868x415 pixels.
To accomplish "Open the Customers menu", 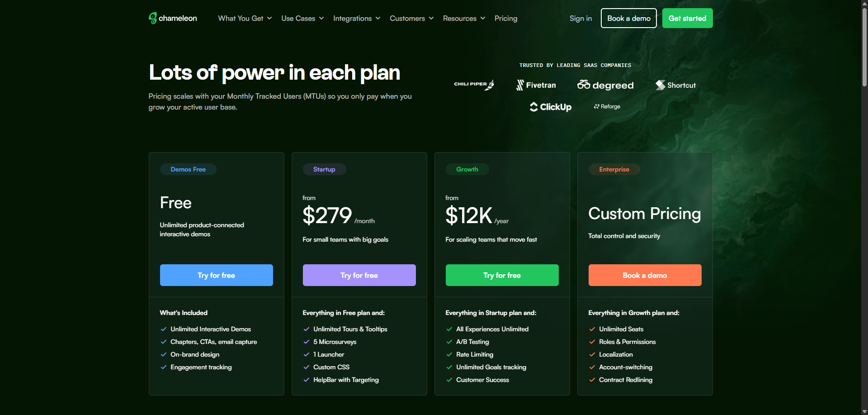I will click(x=411, y=18).
